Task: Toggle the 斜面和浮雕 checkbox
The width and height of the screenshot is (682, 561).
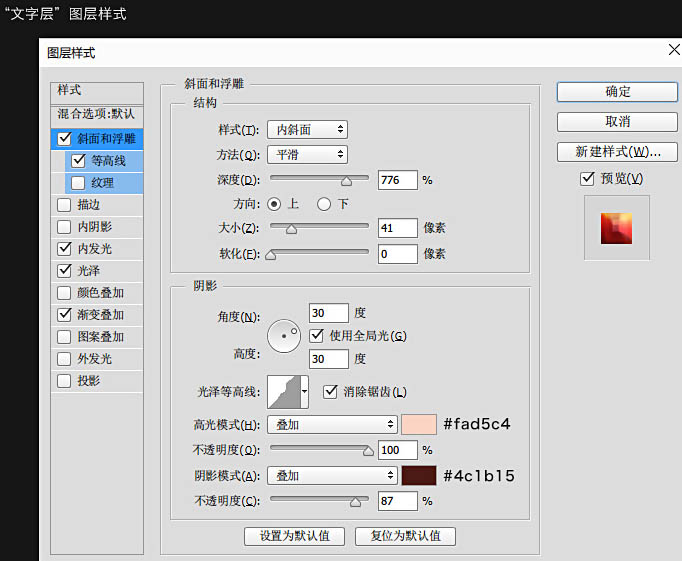Action: coord(64,139)
